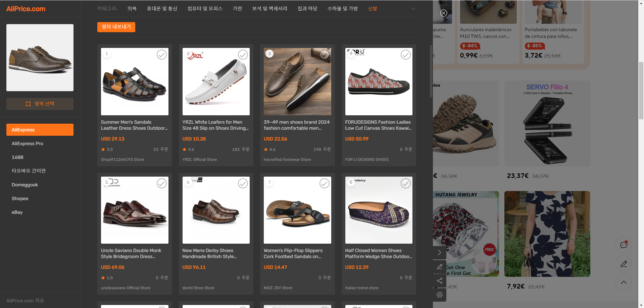Open the 휴대폰 및 통신 category
The width and height of the screenshot is (644, 308).
(162, 8)
